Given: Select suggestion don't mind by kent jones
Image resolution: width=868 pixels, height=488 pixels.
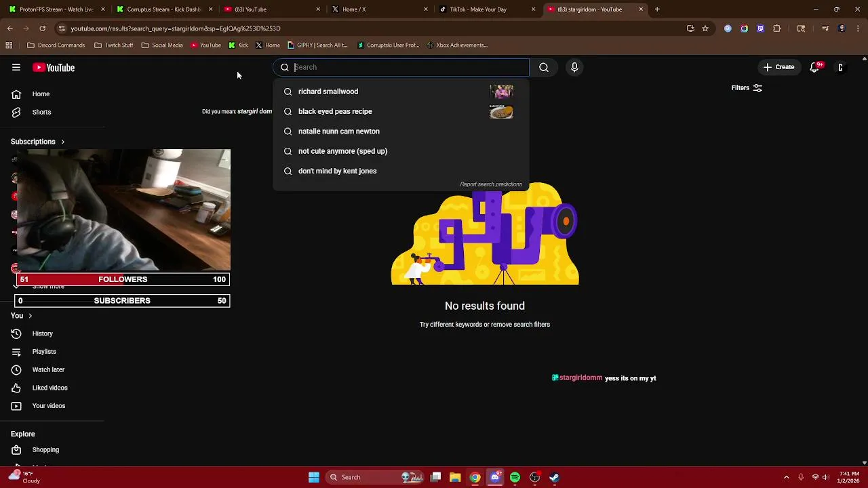Looking at the screenshot, I should [401, 171].
